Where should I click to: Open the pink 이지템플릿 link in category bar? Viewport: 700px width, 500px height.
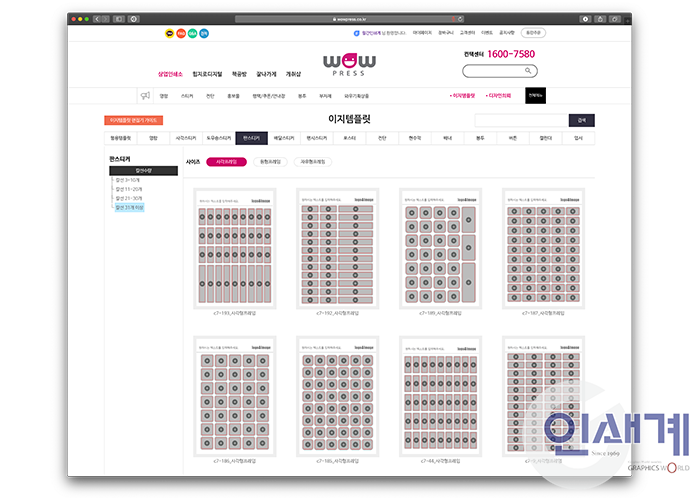pyautogui.click(x=463, y=96)
